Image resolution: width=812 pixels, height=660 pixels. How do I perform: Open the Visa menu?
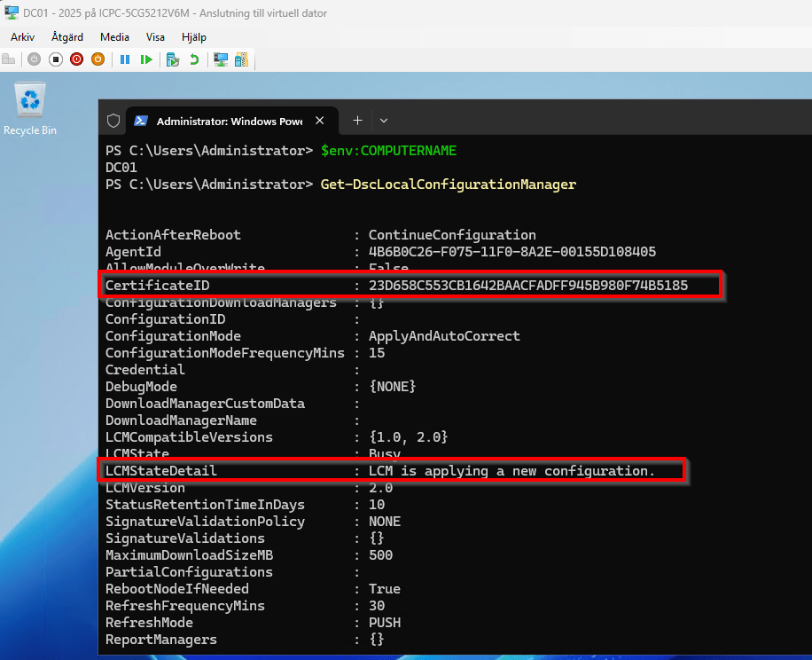coord(155,37)
